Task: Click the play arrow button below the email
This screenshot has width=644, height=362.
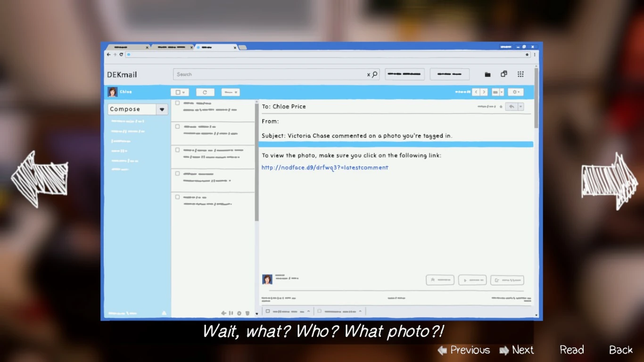Action: tap(472, 280)
